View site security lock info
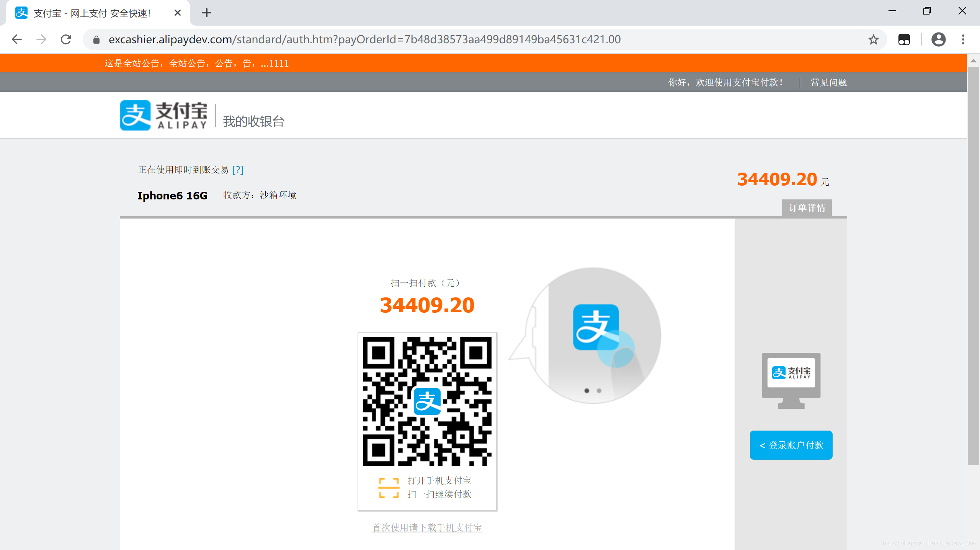Viewport: 980px width, 550px height. [96, 39]
